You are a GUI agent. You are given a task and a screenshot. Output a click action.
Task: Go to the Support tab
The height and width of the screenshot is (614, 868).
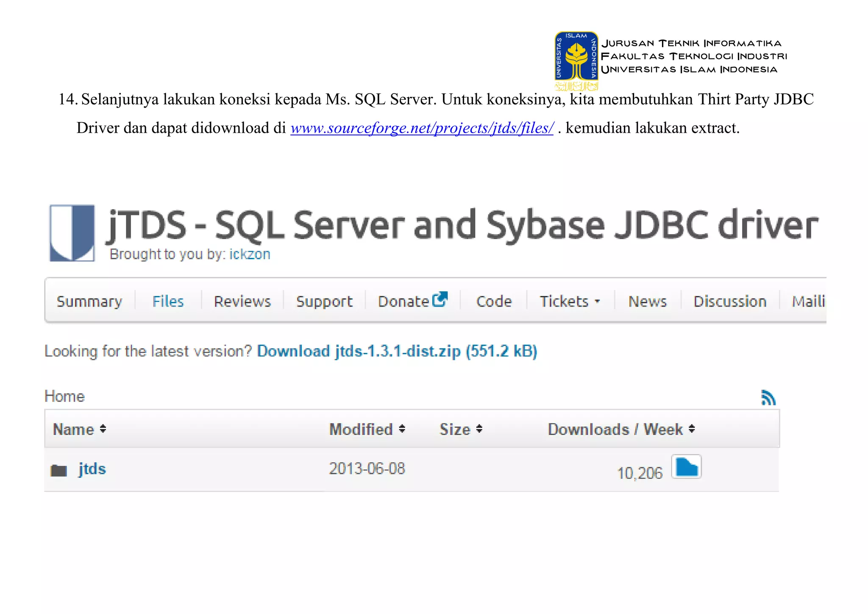pos(324,301)
